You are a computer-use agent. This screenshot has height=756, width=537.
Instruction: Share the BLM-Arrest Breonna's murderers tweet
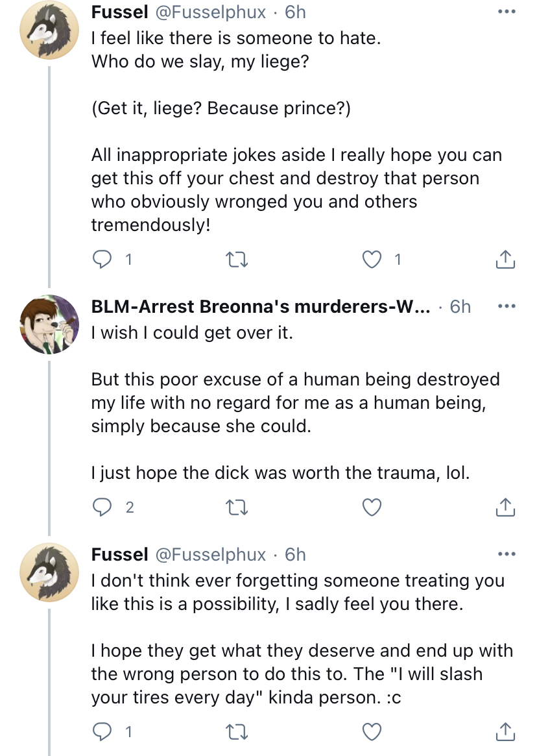tap(505, 507)
